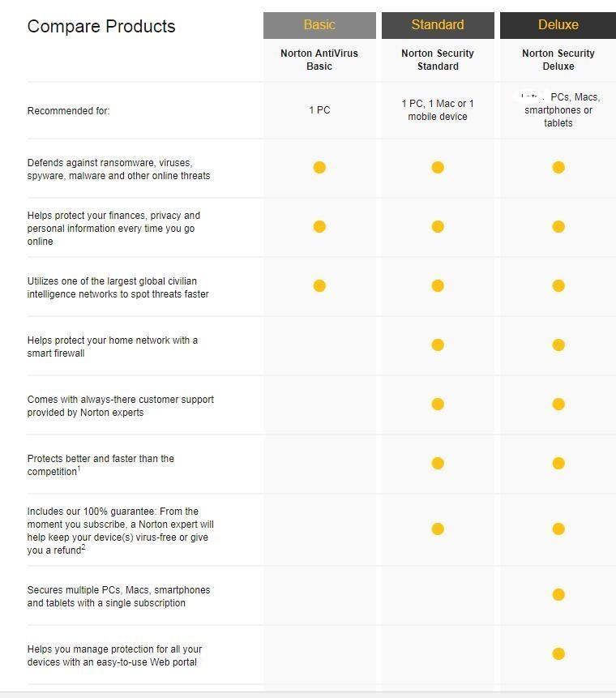The height and width of the screenshot is (698, 616).
Task: Click the Standard dot for customer support row
Action: coord(438,405)
